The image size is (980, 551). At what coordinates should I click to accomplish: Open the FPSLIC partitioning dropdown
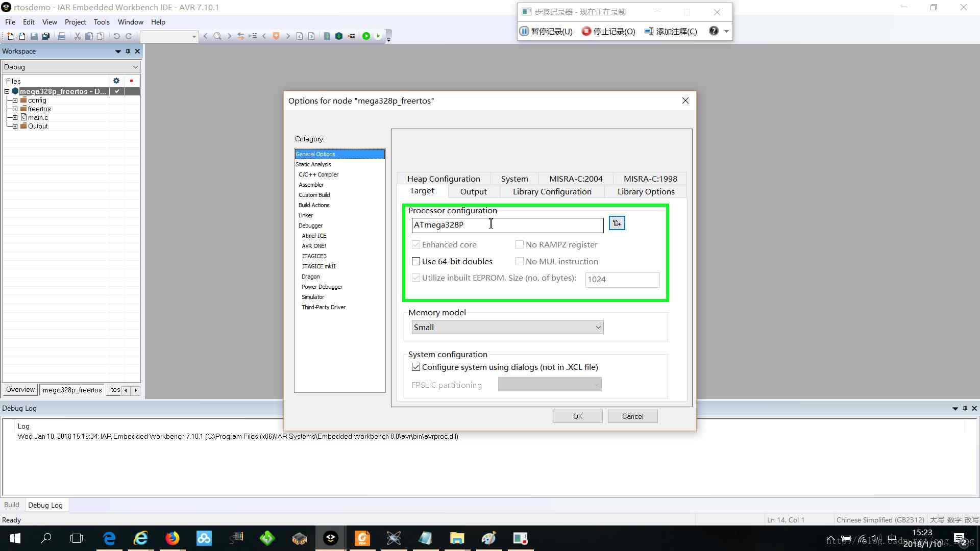point(550,384)
